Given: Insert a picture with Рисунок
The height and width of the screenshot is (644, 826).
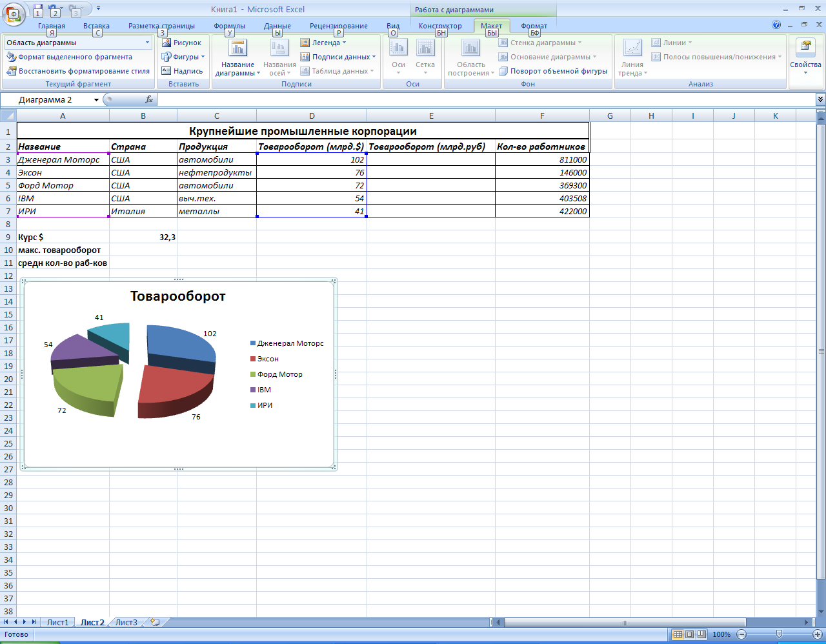Looking at the screenshot, I should pos(182,43).
